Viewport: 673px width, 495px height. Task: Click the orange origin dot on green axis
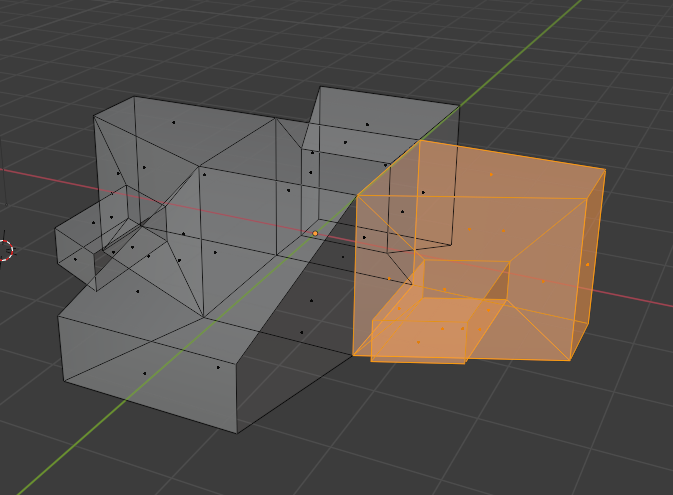tap(315, 234)
